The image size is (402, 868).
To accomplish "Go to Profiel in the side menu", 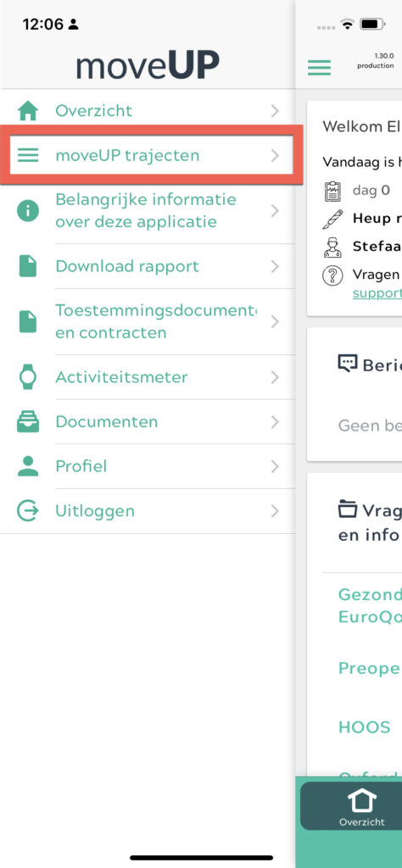I will point(148,466).
